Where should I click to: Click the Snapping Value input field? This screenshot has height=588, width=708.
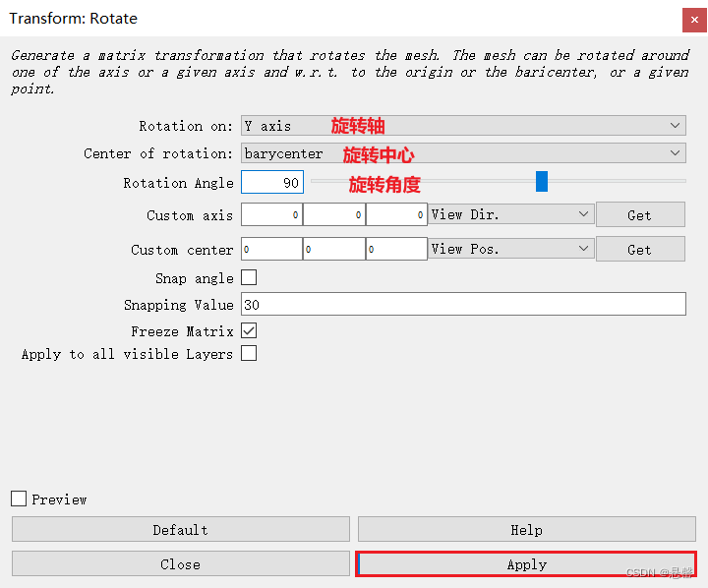[x=463, y=305]
